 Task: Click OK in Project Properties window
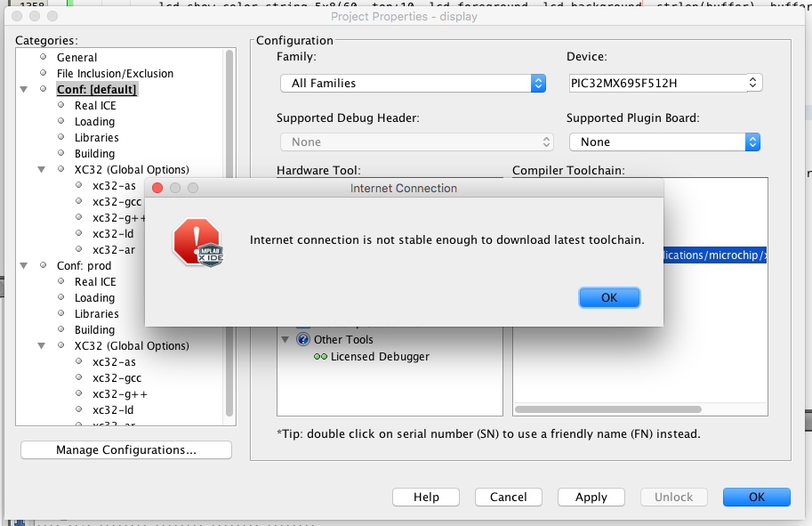[757, 497]
